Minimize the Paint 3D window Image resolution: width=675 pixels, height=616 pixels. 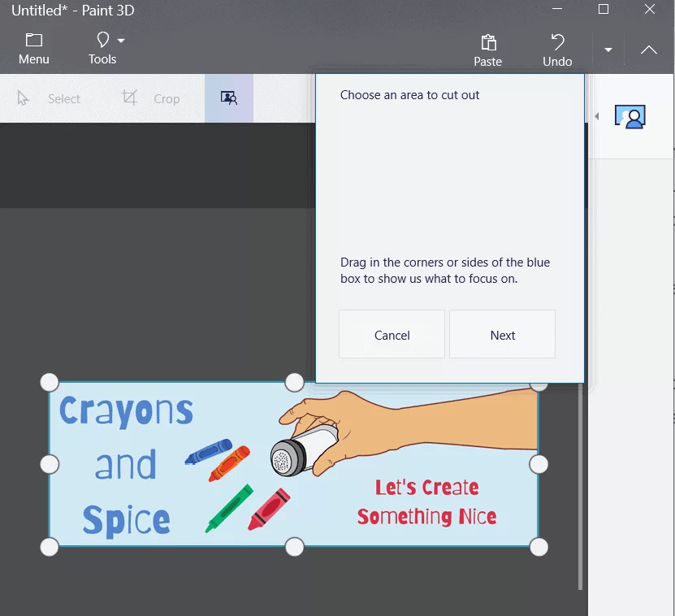tap(557, 9)
